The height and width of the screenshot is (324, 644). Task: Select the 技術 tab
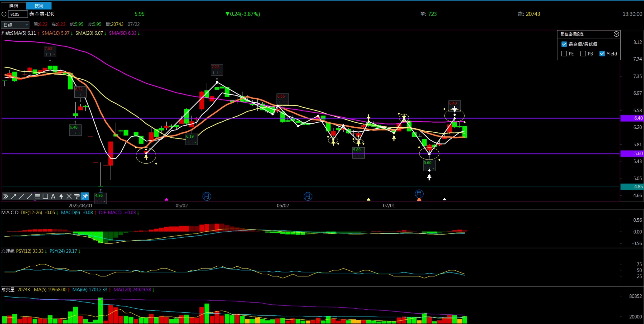[39, 6]
